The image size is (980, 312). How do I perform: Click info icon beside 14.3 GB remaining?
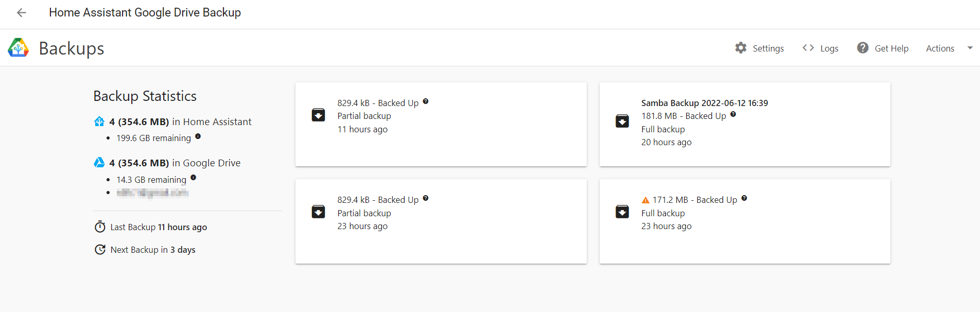click(x=194, y=178)
